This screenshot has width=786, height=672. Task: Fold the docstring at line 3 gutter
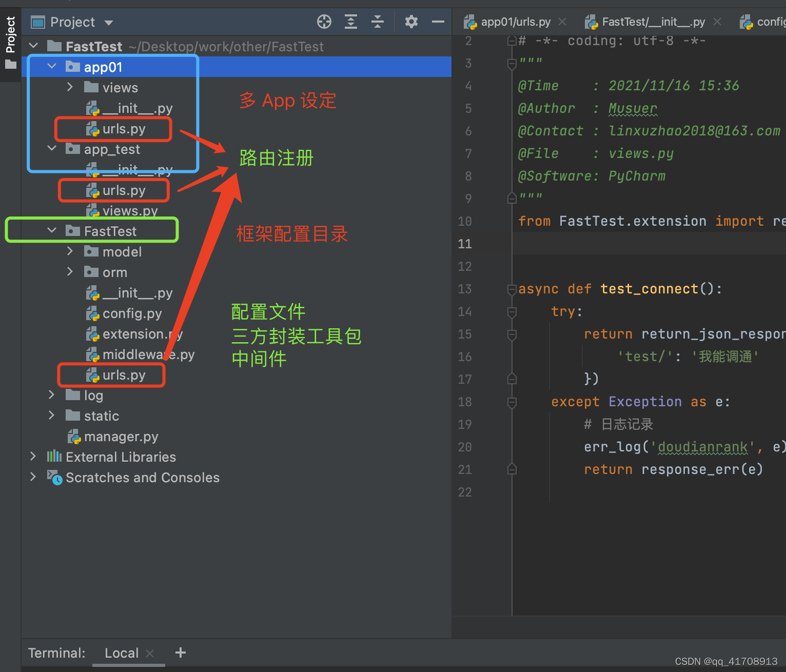[512, 64]
